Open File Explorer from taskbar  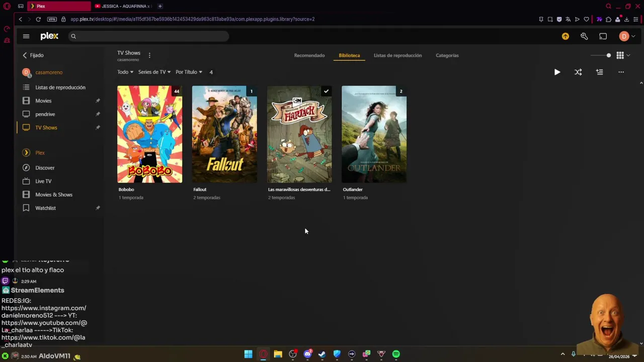pyautogui.click(x=278, y=354)
